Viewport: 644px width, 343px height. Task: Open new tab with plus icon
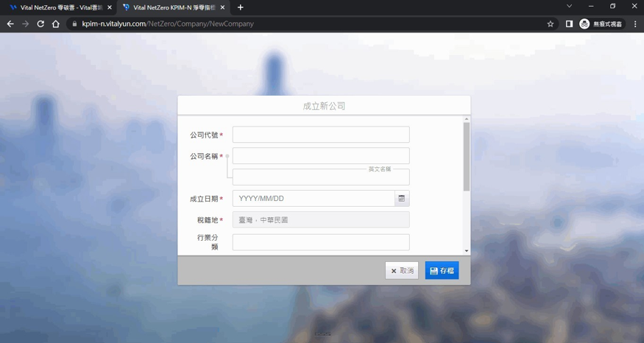tap(240, 7)
